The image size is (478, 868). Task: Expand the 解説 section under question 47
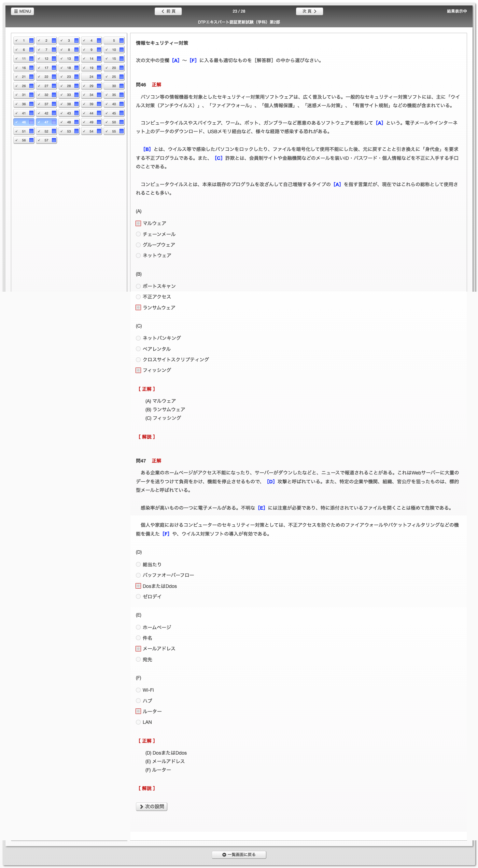(147, 788)
